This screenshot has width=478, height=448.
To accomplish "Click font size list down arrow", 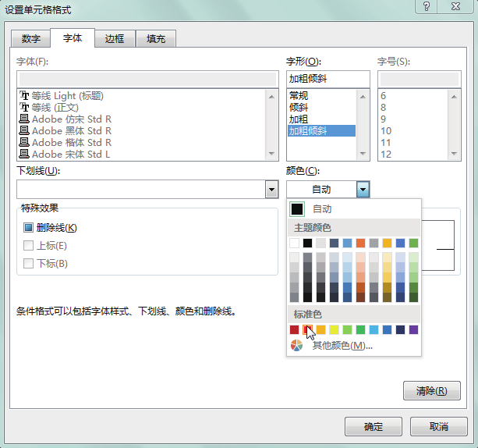I will [x=454, y=154].
